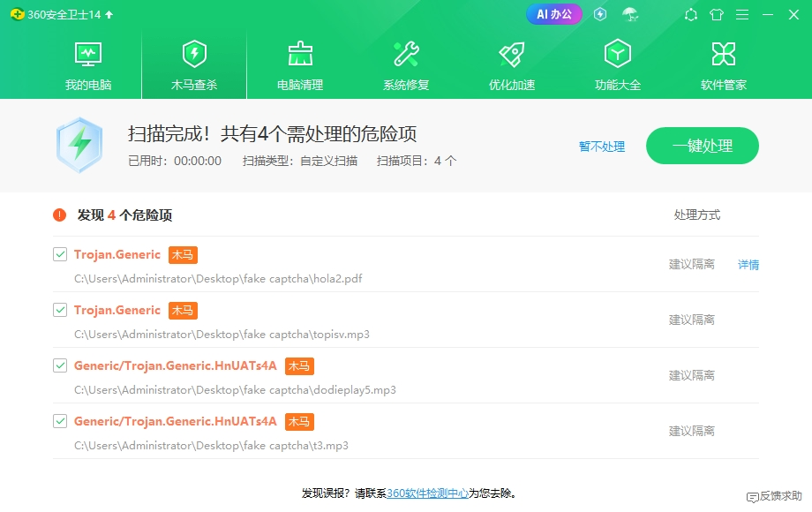
Task: Open the 功能大全 cube icon
Action: point(617,54)
